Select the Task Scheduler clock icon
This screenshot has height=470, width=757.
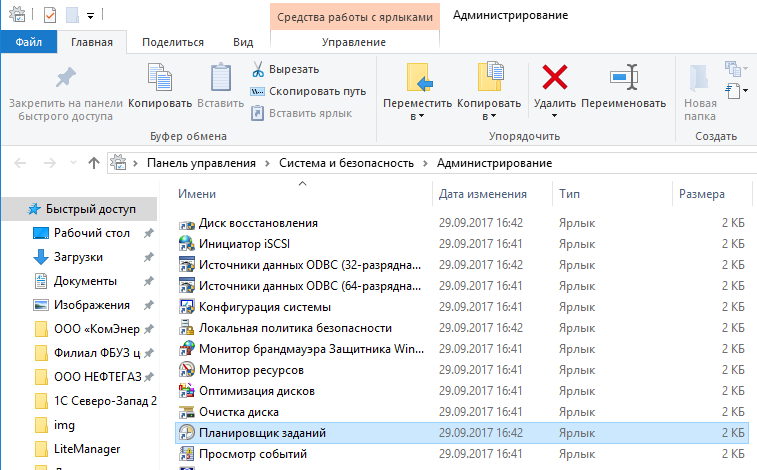[186, 433]
